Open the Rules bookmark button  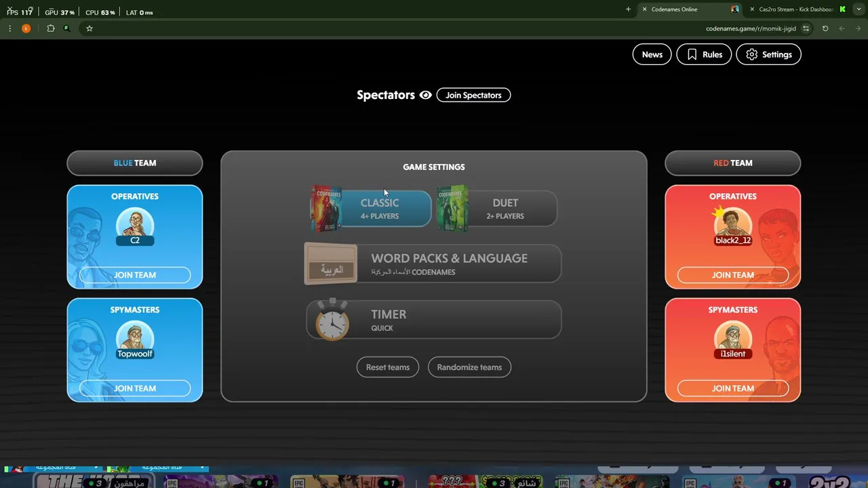click(x=704, y=54)
